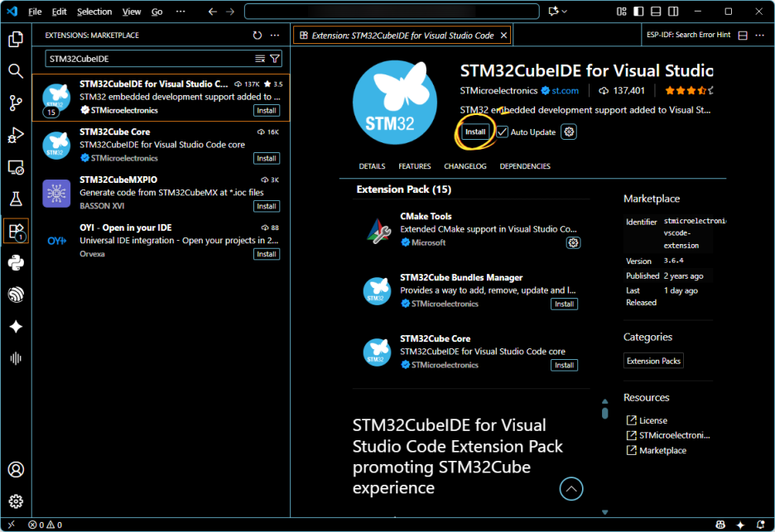Install OYI - Open in your IDE
Viewport: 775px width, 532px height.
point(267,254)
